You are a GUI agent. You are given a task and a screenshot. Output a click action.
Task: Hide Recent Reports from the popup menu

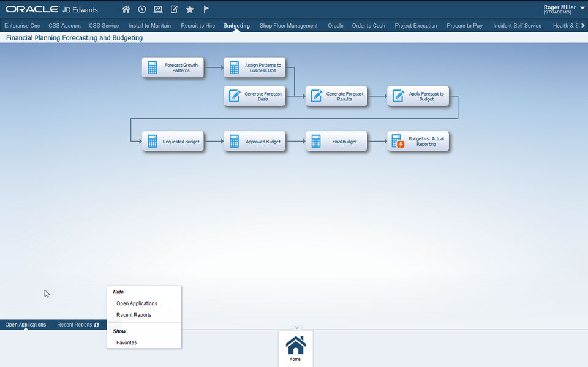click(x=134, y=315)
